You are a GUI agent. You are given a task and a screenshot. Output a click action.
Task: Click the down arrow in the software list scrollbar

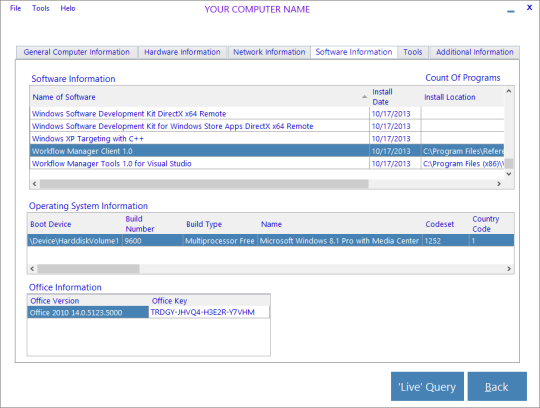[x=509, y=174]
